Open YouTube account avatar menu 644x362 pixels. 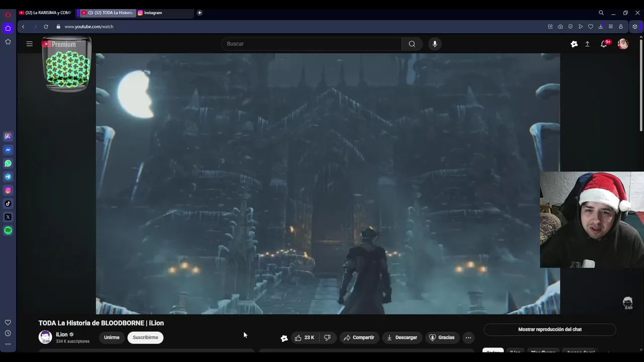[x=623, y=44]
